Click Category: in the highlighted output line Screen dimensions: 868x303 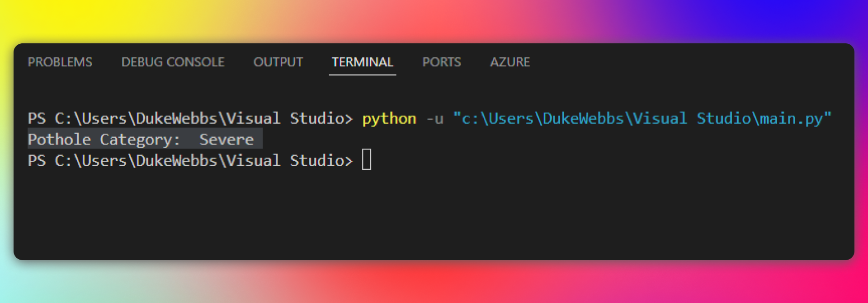[x=140, y=140]
